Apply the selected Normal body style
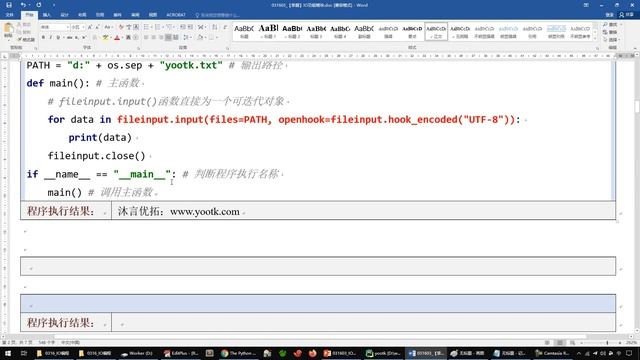This screenshot has height=360, width=640. tap(436, 31)
